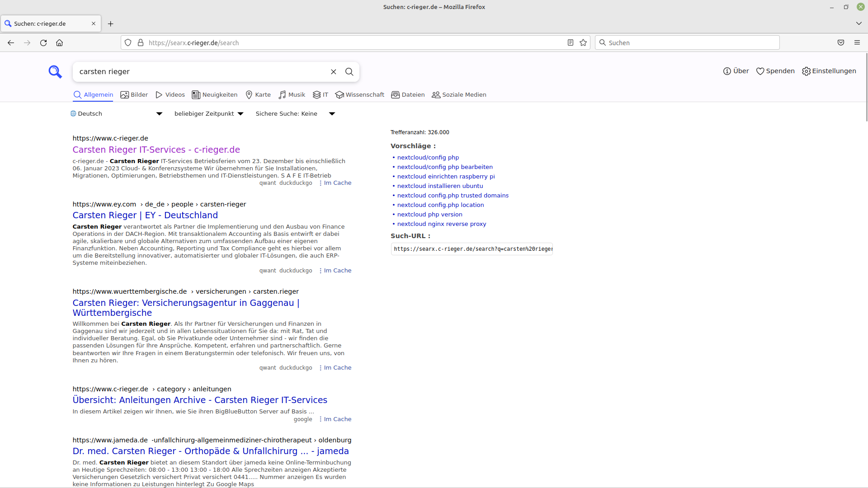The width and height of the screenshot is (868, 488).
Task: Go back with the browser back arrow
Action: pyautogui.click(x=11, y=42)
